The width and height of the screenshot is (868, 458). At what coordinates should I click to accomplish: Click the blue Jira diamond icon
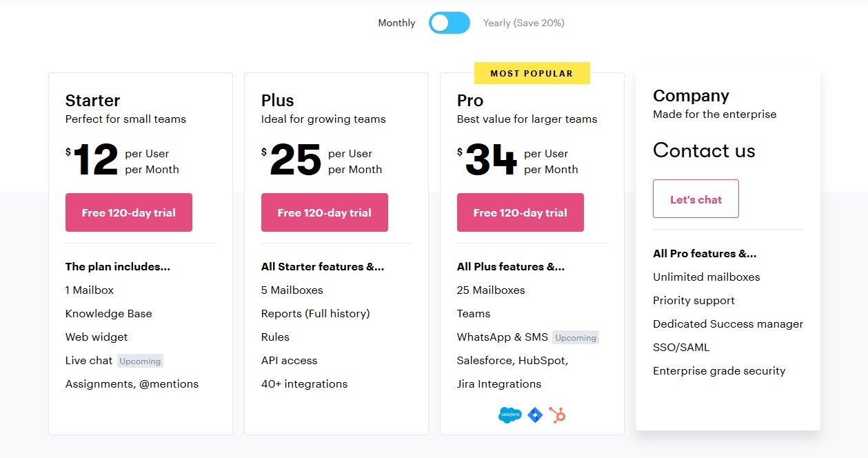tap(535, 415)
